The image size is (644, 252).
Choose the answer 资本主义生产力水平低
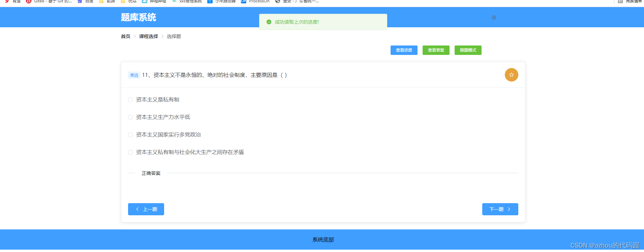(159, 117)
